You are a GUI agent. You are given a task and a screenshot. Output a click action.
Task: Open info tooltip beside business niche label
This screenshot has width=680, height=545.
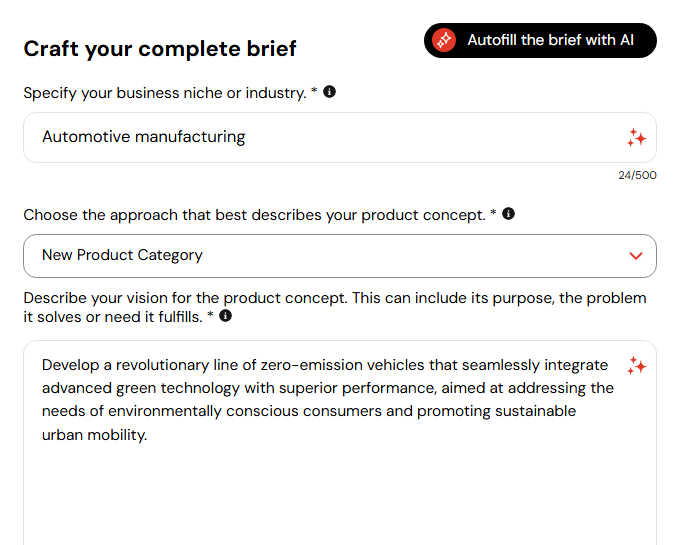tap(330, 92)
